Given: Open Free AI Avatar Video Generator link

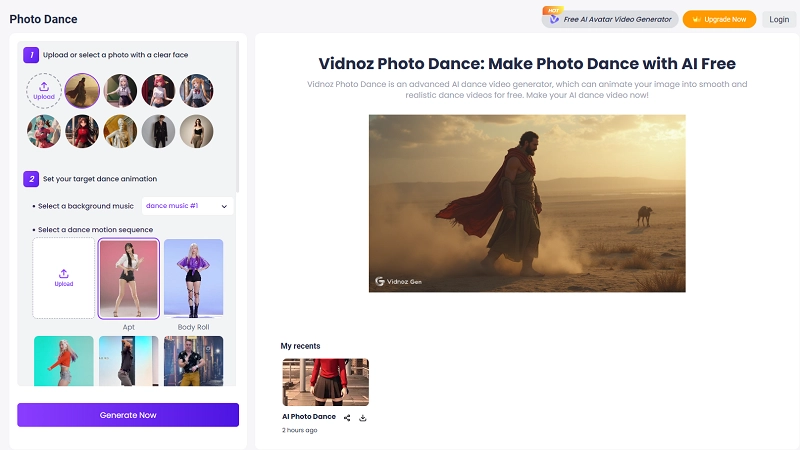Looking at the screenshot, I should 610,19.
